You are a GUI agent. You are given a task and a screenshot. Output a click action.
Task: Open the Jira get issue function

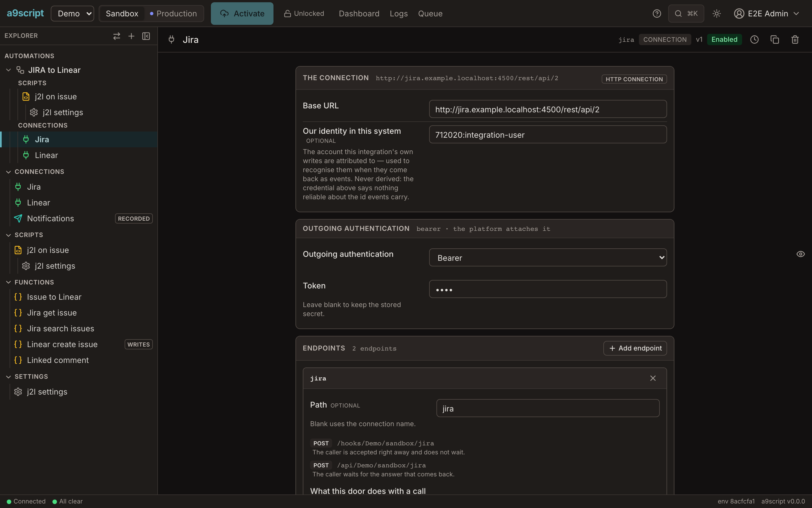[52, 313]
